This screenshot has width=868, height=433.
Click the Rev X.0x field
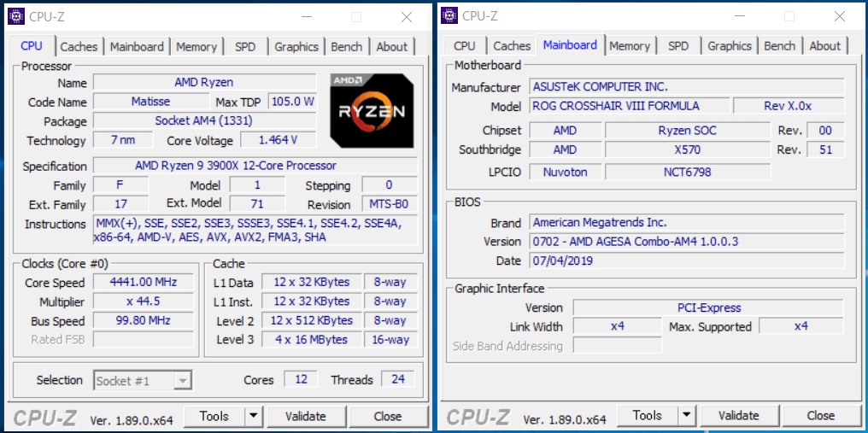[789, 106]
